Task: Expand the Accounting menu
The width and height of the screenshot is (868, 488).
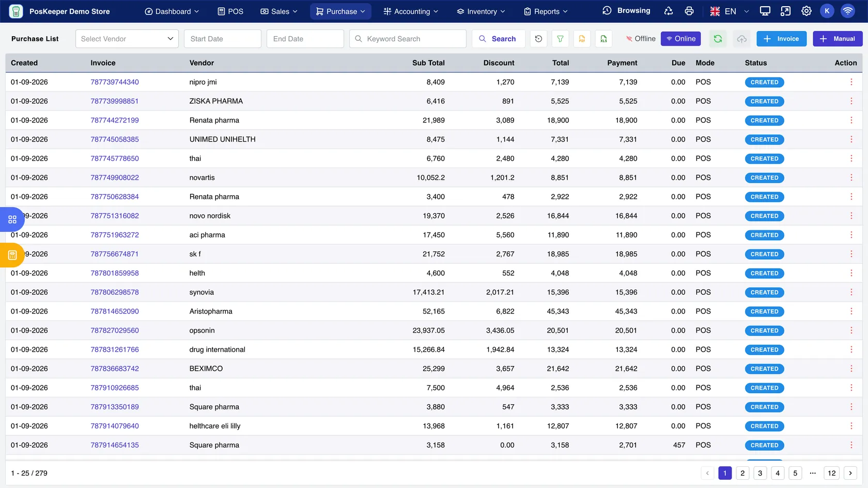Action: tap(411, 11)
